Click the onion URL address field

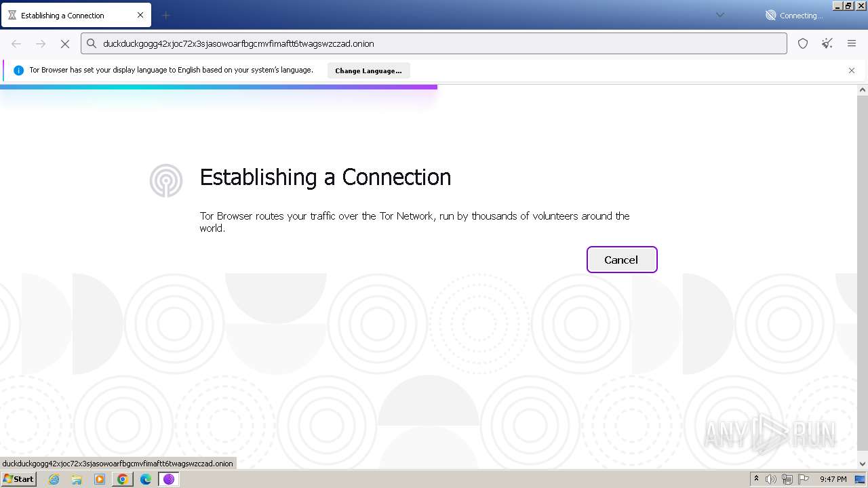tap(433, 43)
